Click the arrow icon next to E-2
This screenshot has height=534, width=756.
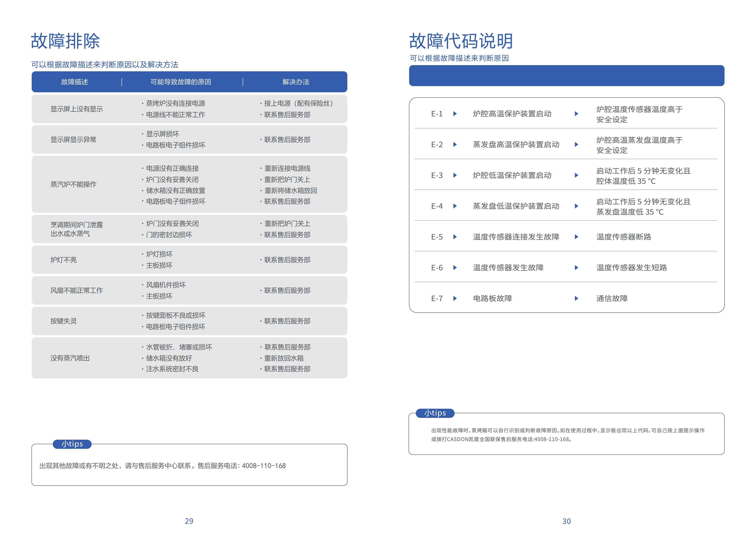coord(455,145)
